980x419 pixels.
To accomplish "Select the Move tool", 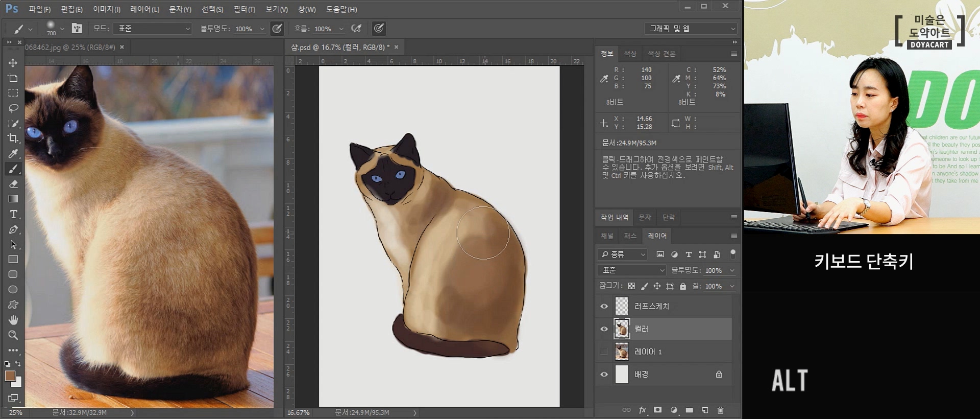I will pos(13,62).
